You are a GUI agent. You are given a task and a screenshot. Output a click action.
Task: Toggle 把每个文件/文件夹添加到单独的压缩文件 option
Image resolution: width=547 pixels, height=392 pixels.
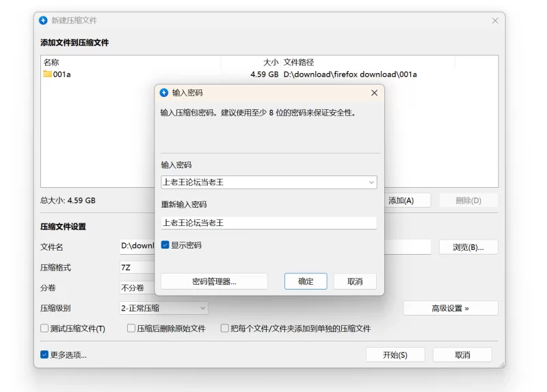pos(224,328)
